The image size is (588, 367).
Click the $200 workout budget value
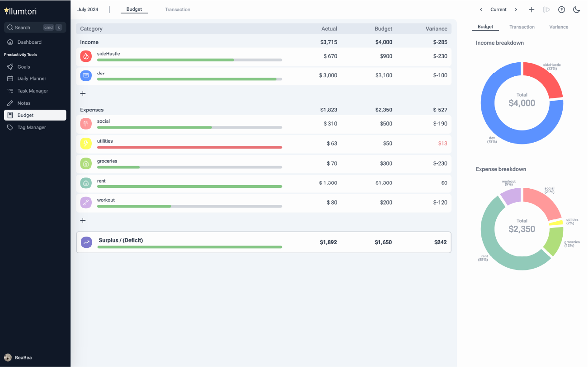386,203
